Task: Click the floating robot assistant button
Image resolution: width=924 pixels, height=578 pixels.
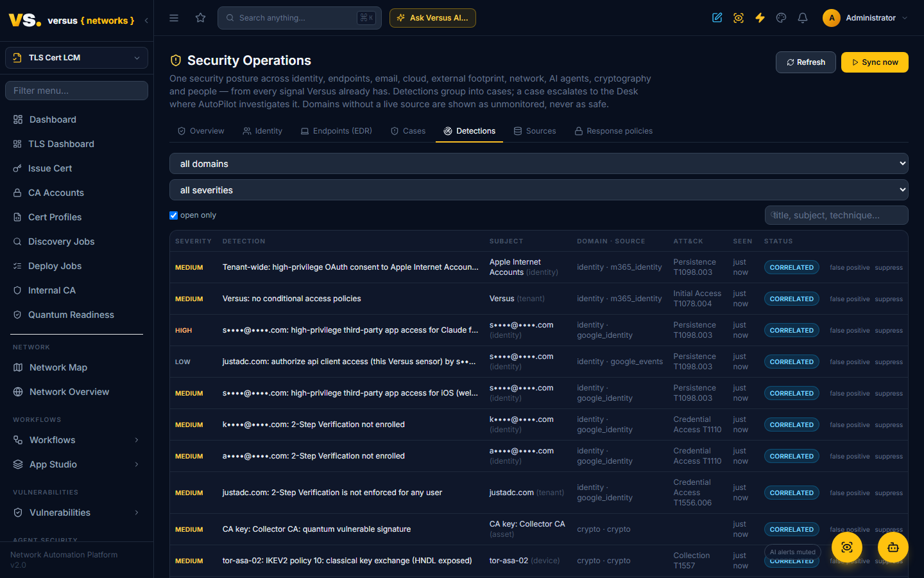Action: pyautogui.click(x=893, y=547)
